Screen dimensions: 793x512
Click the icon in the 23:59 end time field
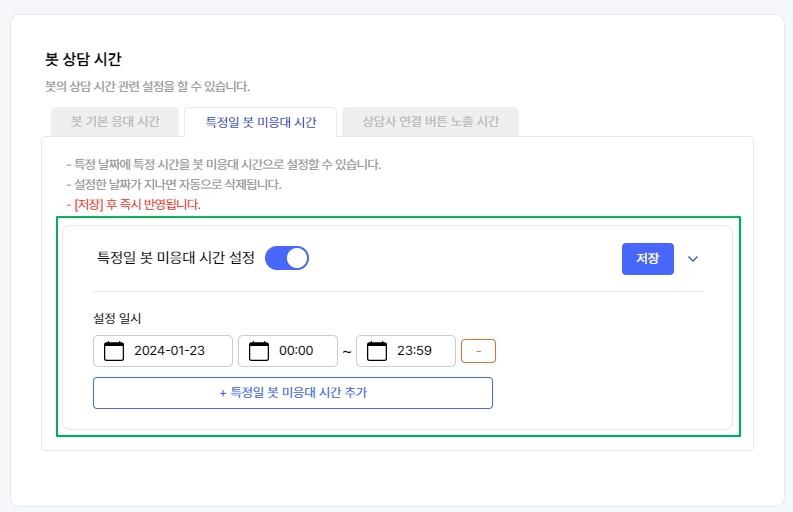pyautogui.click(x=377, y=351)
